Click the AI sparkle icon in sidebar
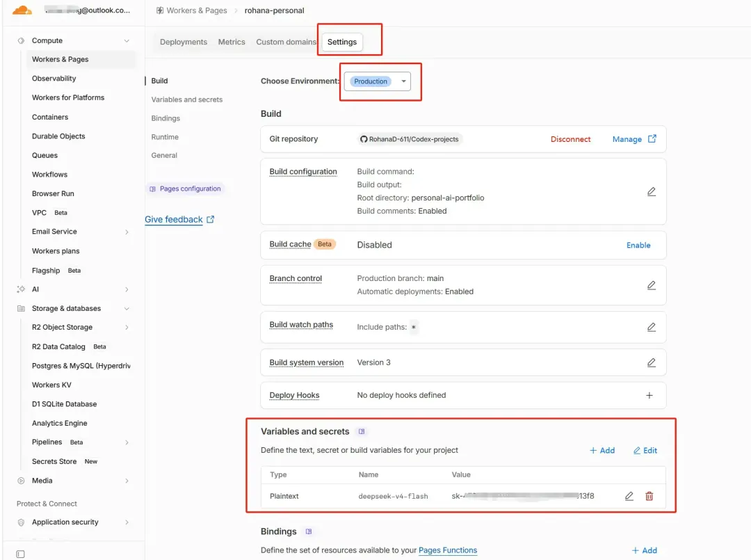Image resolution: width=751 pixels, height=560 pixels. 21,289
